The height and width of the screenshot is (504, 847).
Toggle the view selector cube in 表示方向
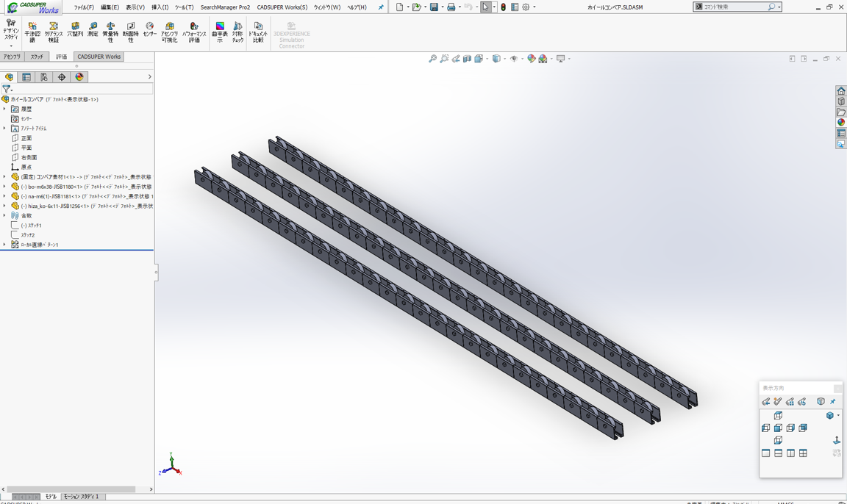tap(821, 401)
